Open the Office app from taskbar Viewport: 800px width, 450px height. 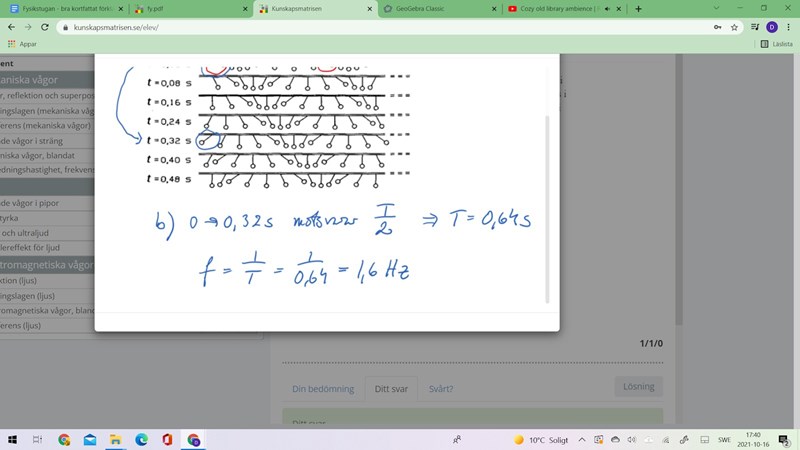pyautogui.click(x=167, y=439)
